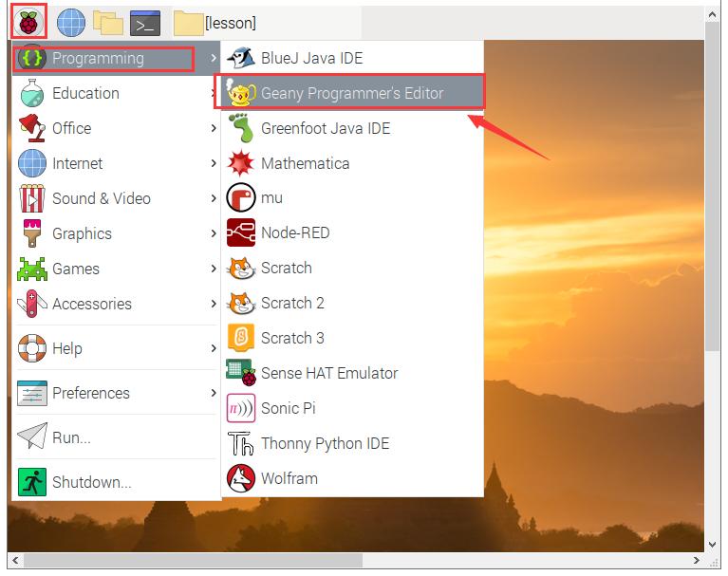Click the Shutdown running man icon
This screenshot has width=728, height=576.
[x=32, y=482]
